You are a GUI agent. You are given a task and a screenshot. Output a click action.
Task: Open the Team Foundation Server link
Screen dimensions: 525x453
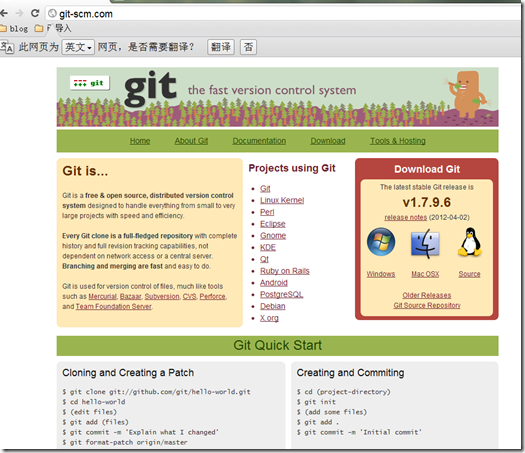(114, 307)
